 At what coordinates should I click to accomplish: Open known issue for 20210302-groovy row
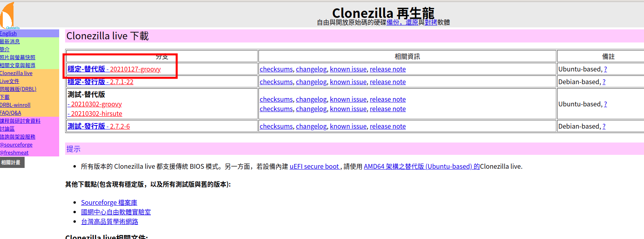click(348, 99)
